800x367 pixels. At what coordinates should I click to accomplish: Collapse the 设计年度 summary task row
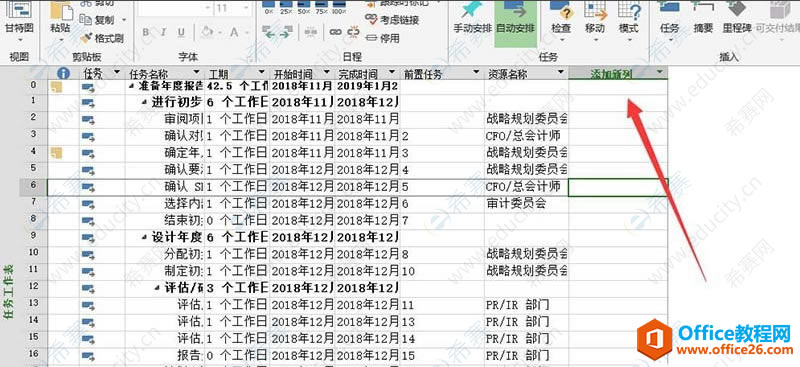pos(146,237)
